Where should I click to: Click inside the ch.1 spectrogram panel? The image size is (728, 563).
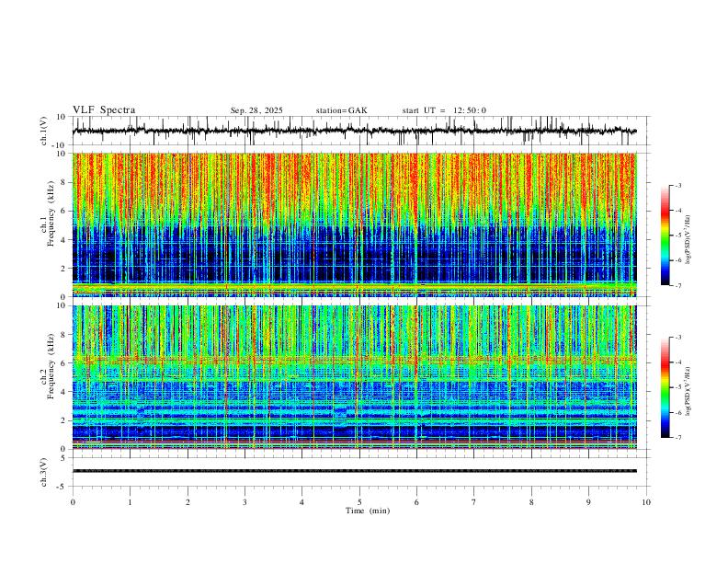pos(354,224)
